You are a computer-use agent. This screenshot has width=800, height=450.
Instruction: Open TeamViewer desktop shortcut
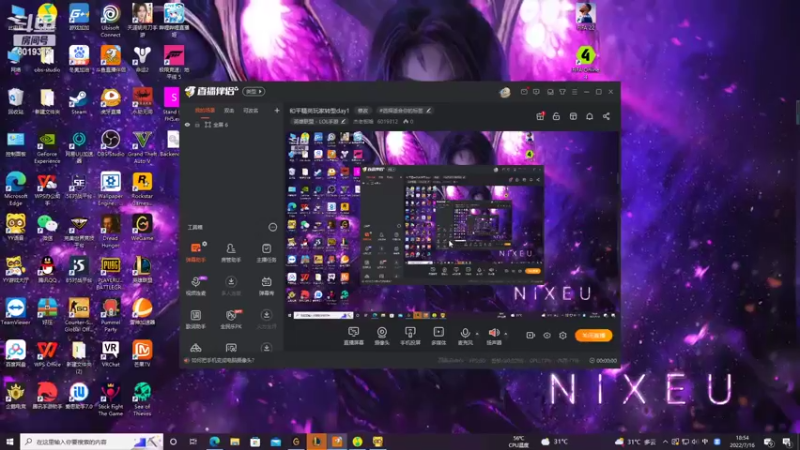[15, 312]
